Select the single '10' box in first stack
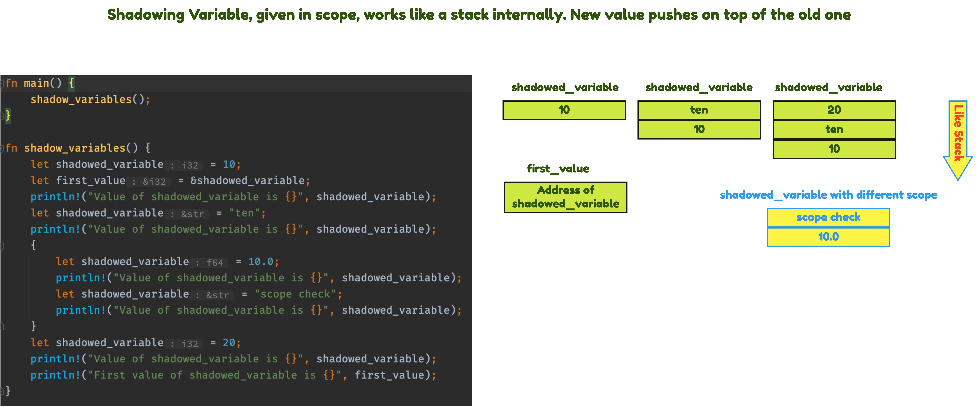 [564, 110]
